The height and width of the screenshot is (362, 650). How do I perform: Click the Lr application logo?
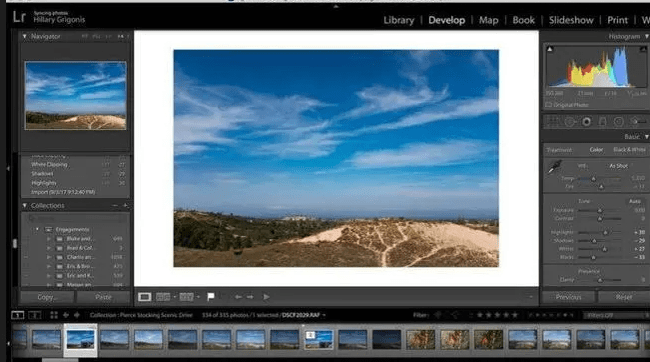[19, 17]
